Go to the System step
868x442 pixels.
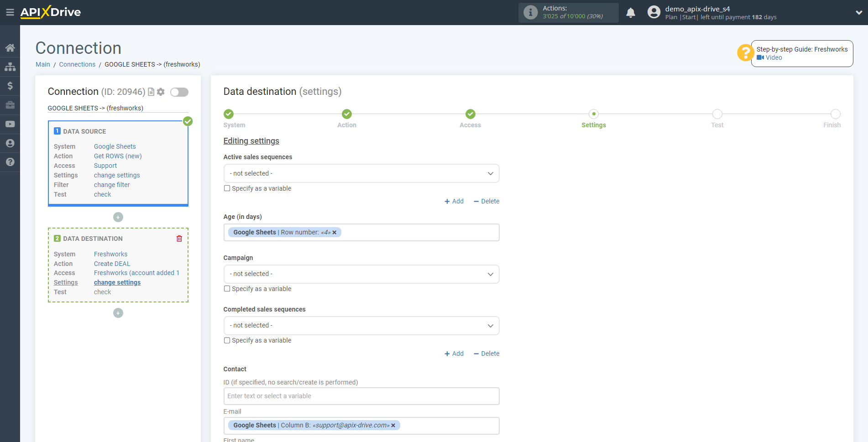[229, 114]
